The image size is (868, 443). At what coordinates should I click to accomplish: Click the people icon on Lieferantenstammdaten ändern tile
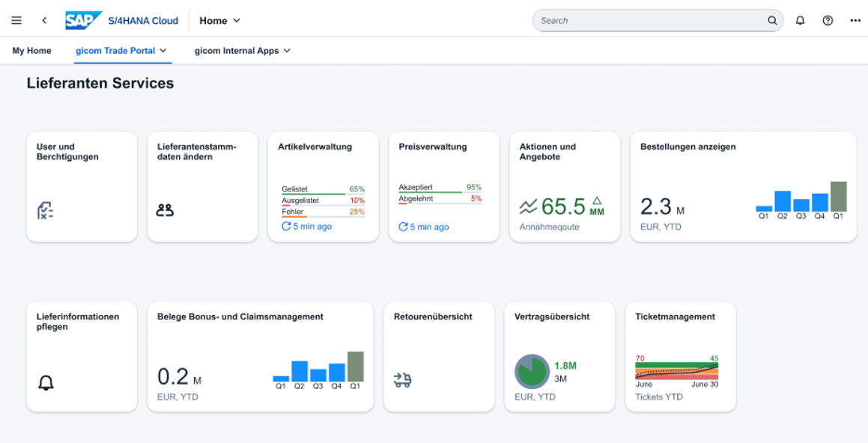coord(166,211)
